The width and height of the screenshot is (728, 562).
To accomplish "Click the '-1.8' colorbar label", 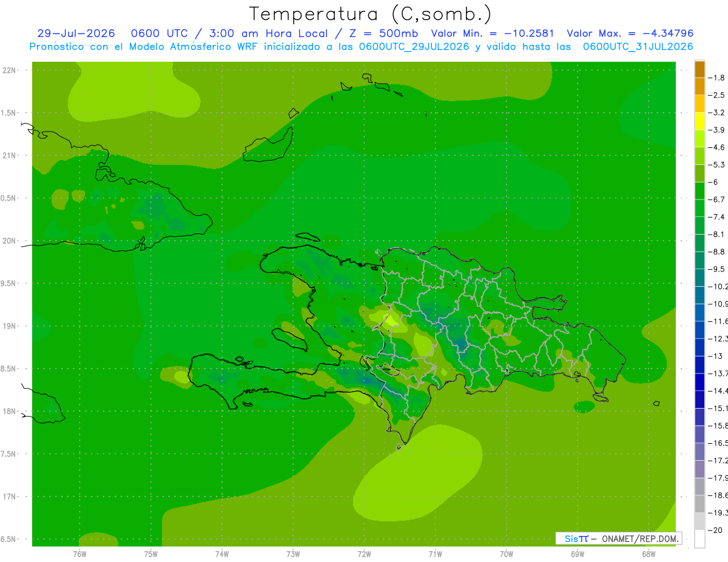I will pos(716,78).
